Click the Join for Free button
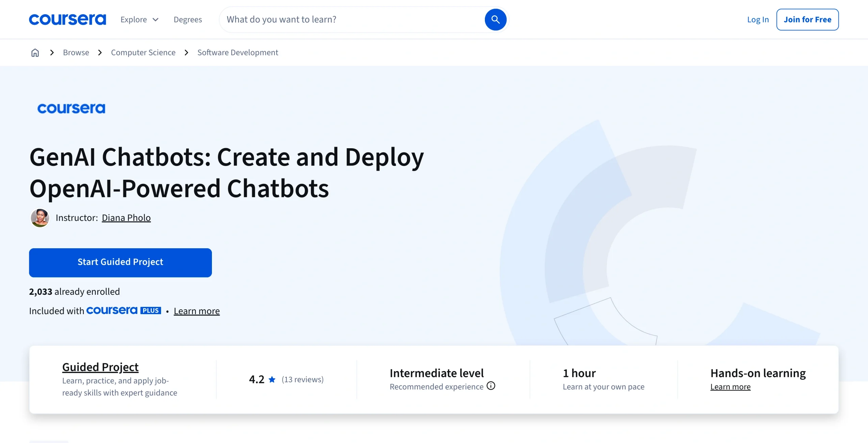This screenshot has height=443, width=868. pos(808,19)
